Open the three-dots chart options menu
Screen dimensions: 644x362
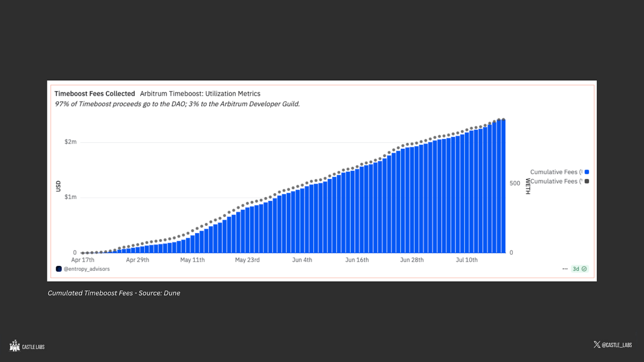pyautogui.click(x=565, y=269)
